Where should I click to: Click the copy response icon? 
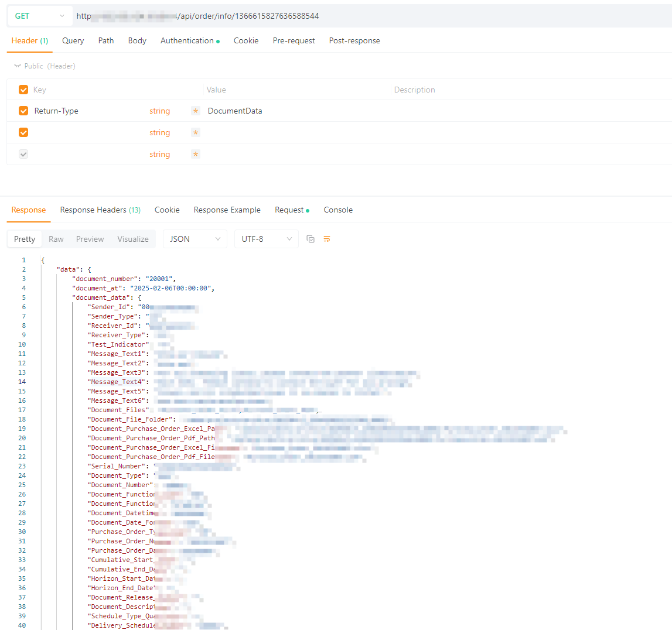(x=311, y=239)
